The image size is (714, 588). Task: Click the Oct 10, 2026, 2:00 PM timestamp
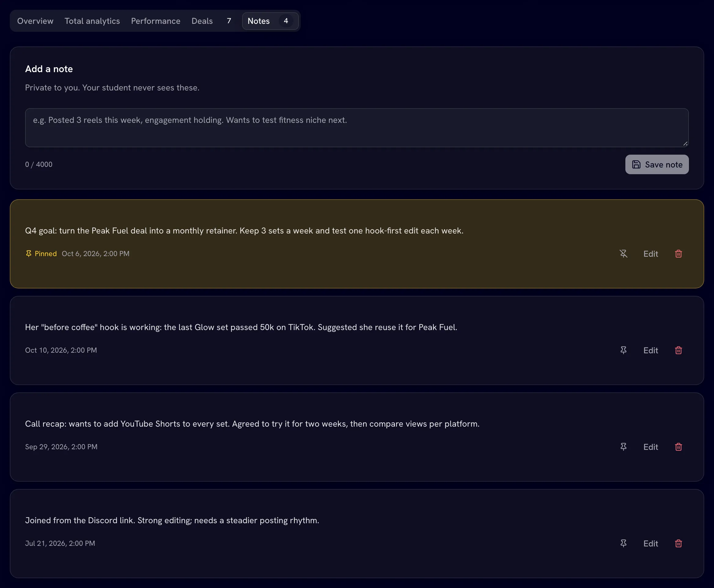coord(61,350)
